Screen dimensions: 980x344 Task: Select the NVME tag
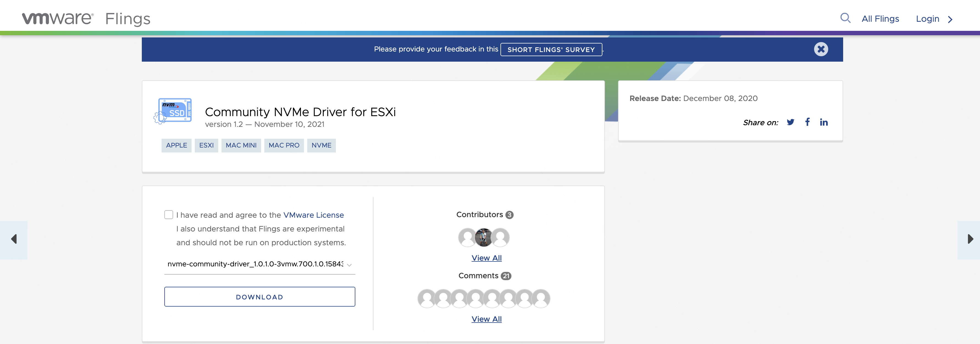point(321,145)
